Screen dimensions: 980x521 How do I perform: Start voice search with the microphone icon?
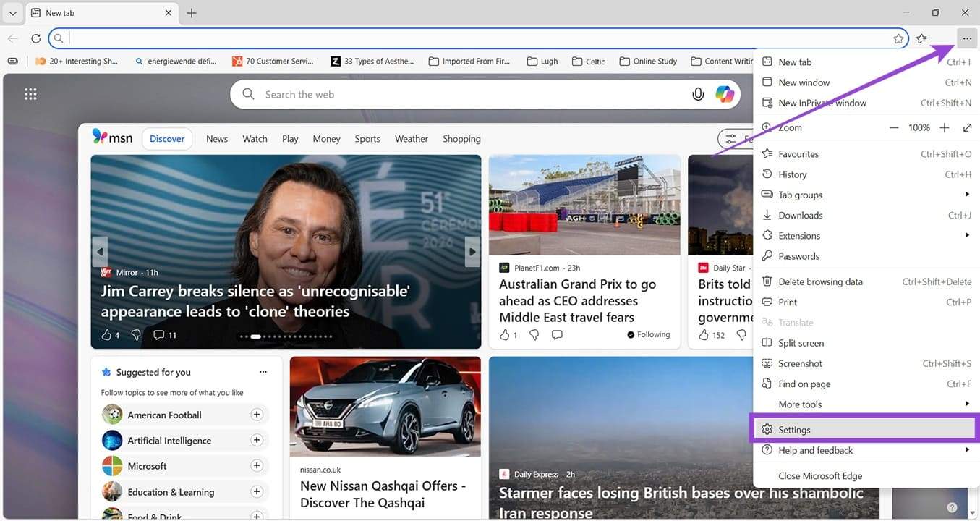[x=697, y=93]
